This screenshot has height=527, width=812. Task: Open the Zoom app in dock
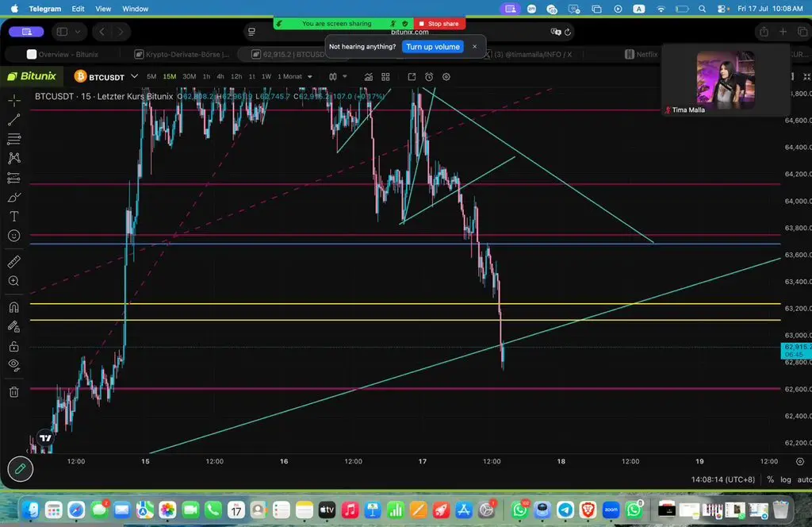(611, 510)
